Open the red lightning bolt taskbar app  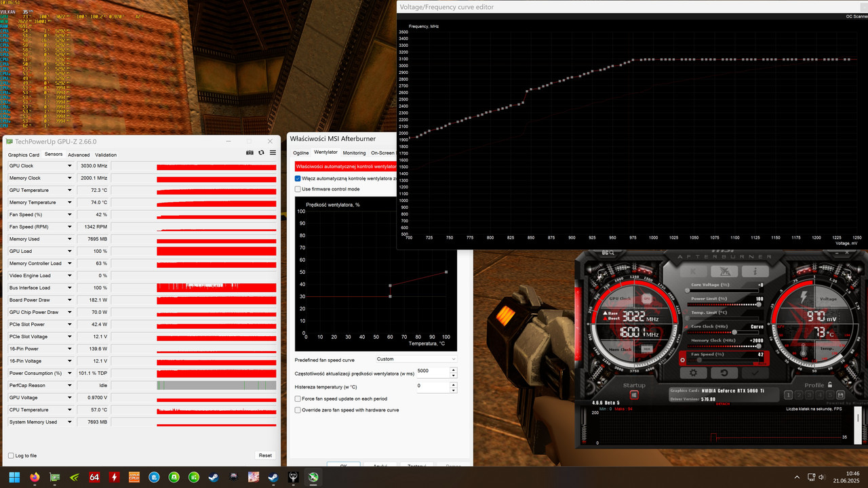point(114,476)
